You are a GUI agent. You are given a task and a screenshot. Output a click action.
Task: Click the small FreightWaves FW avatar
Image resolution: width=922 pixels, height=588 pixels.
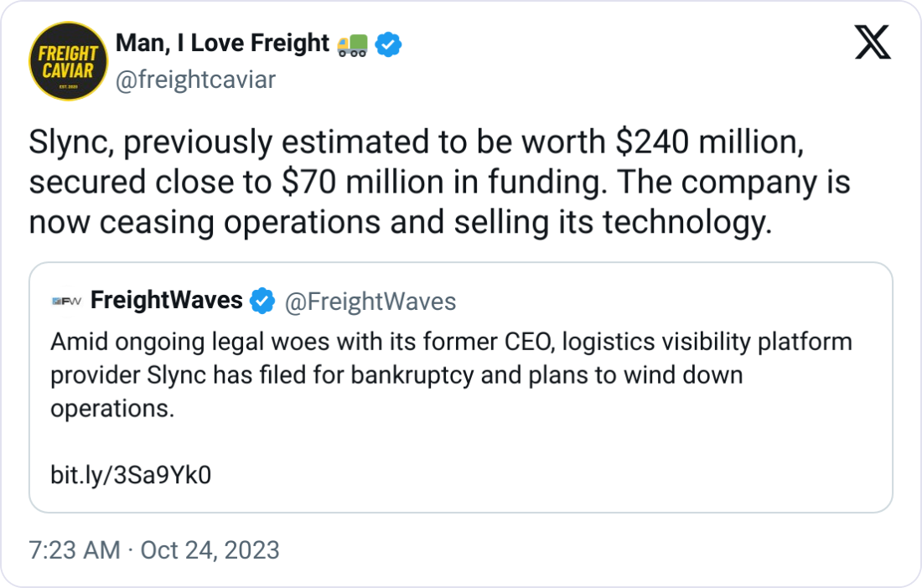(x=66, y=302)
